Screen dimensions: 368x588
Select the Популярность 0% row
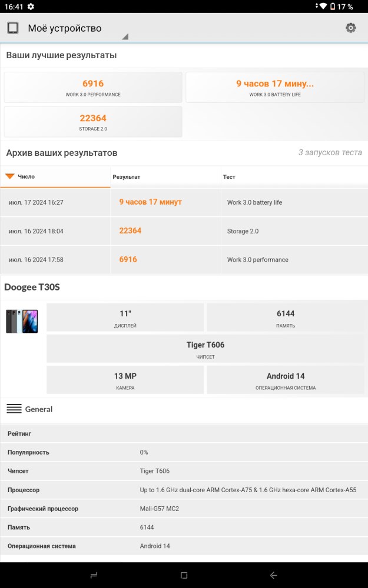click(x=184, y=452)
